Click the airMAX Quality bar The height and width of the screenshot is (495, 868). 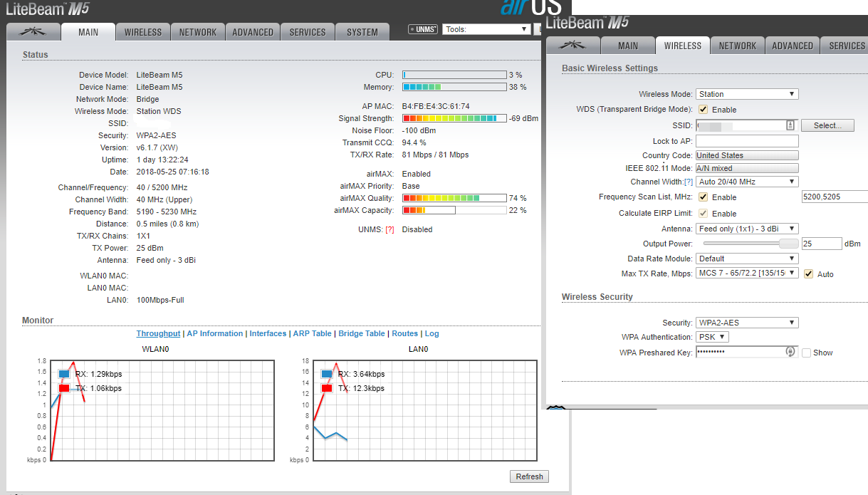pos(454,198)
